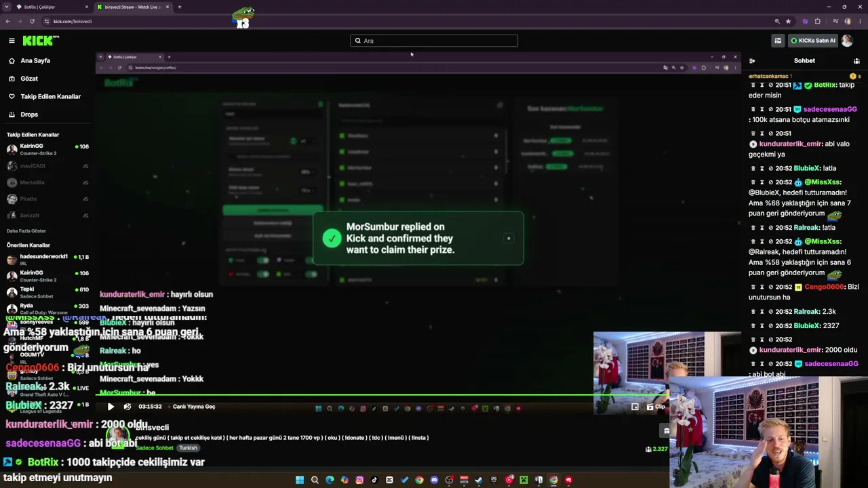
Task: Open Steam from the taskbar
Action: [x=479, y=480]
